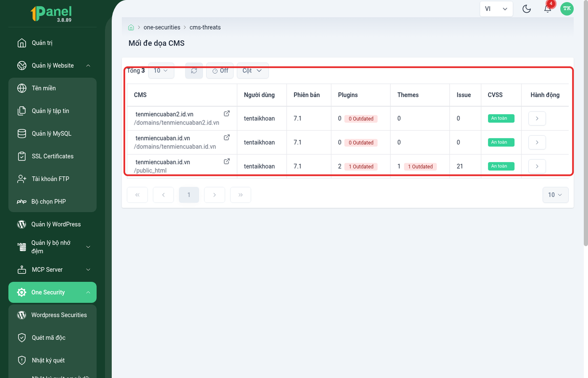Open external link icon for /domains/tenmiencuaban.id.vn row
This screenshot has height=378, width=588.
(227, 137)
